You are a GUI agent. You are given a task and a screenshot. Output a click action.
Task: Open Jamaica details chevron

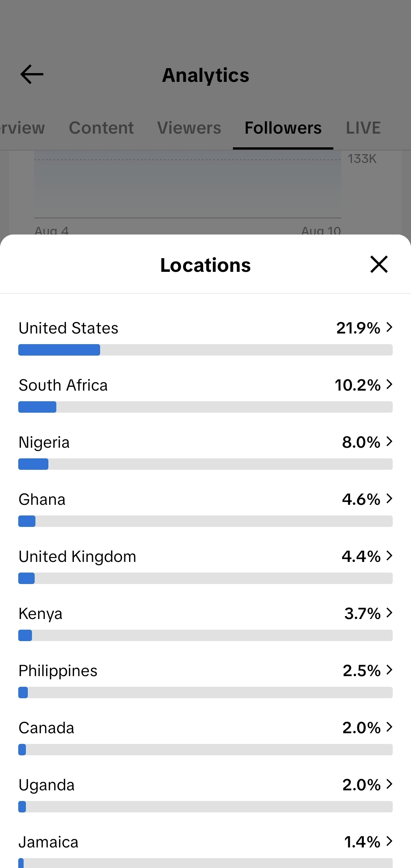tap(389, 841)
